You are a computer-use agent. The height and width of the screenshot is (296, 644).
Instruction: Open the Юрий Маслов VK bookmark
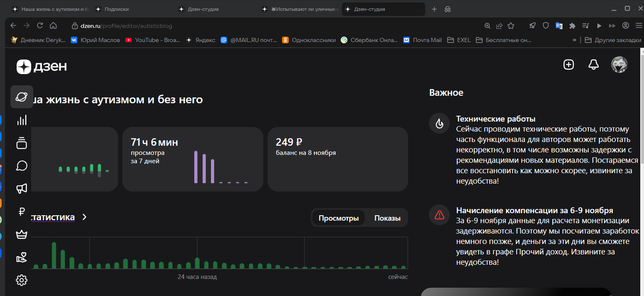tap(95, 40)
